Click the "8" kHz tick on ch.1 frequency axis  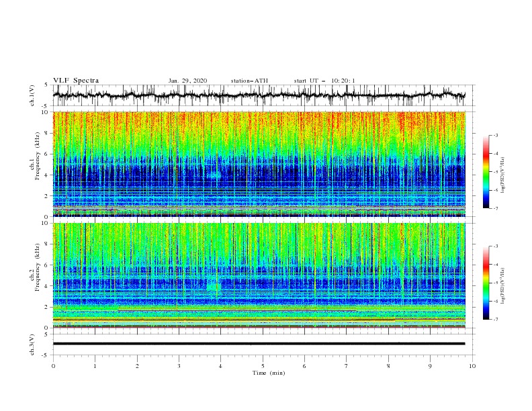coord(48,133)
